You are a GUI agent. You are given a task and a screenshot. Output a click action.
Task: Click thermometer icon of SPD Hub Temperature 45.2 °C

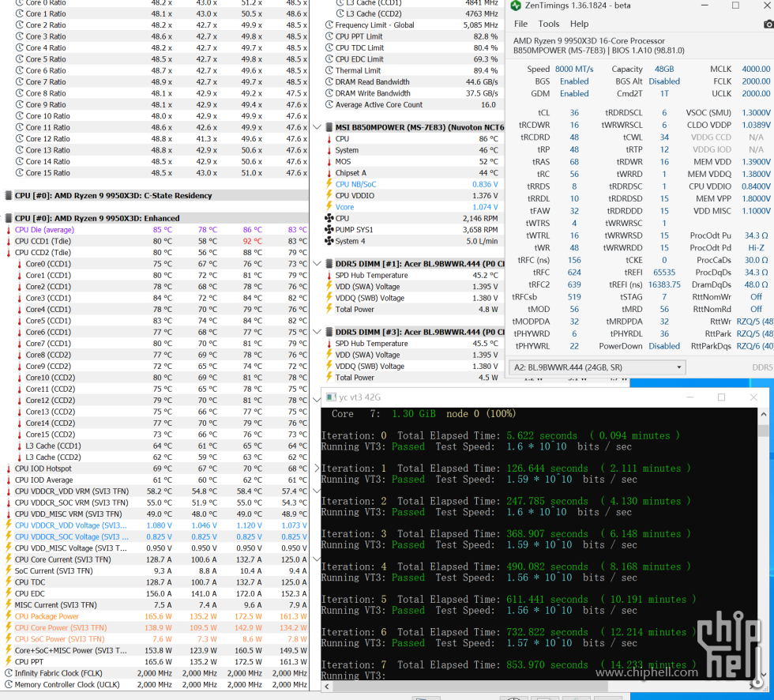(x=329, y=275)
